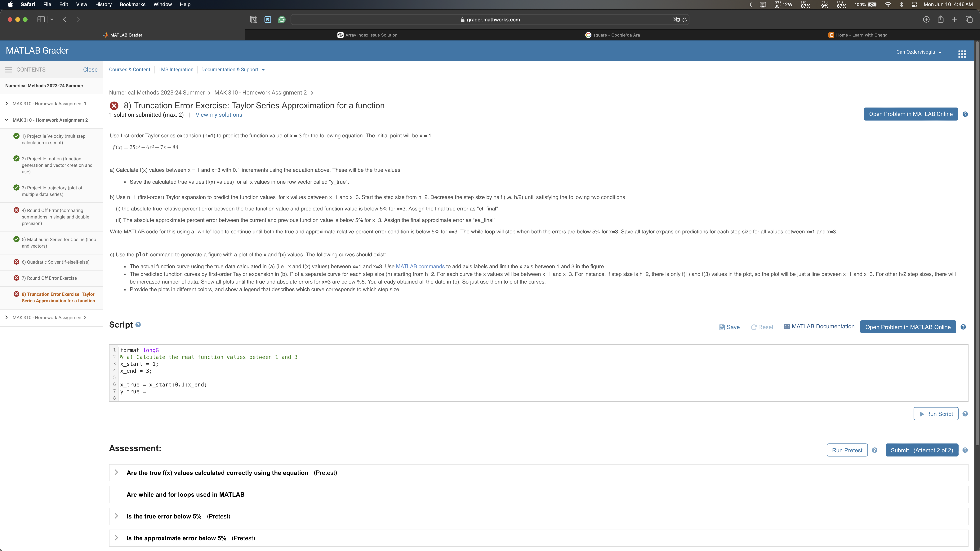The height and width of the screenshot is (551, 980).
Task: Click the Run Pretest button
Action: [847, 450]
